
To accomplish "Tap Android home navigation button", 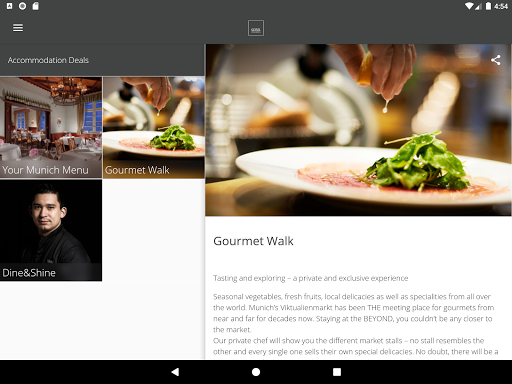I will [256, 372].
